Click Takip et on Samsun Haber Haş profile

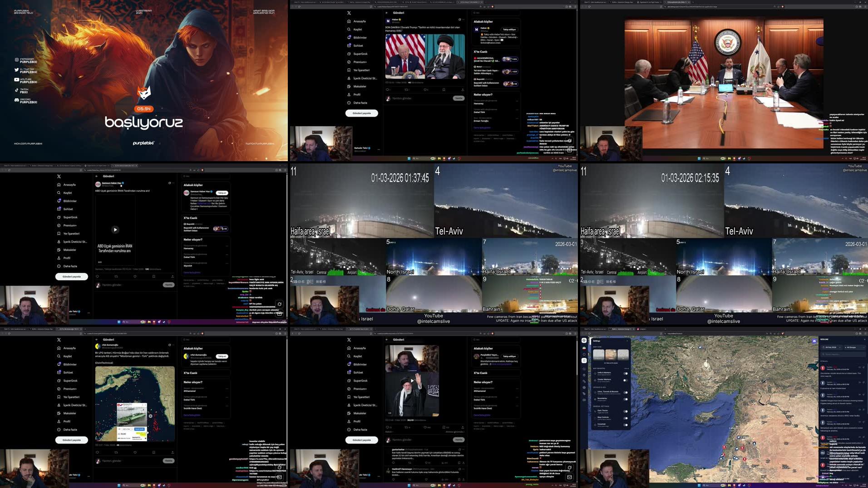222,193
